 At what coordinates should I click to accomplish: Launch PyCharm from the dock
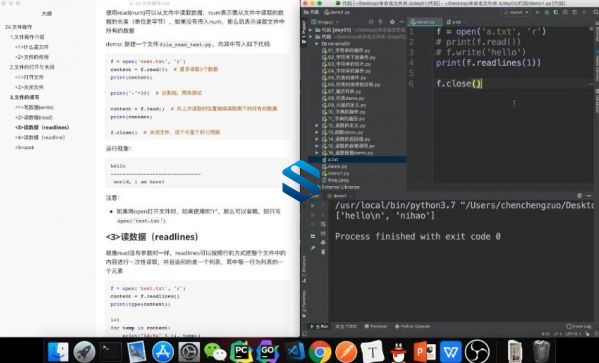coord(241,351)
